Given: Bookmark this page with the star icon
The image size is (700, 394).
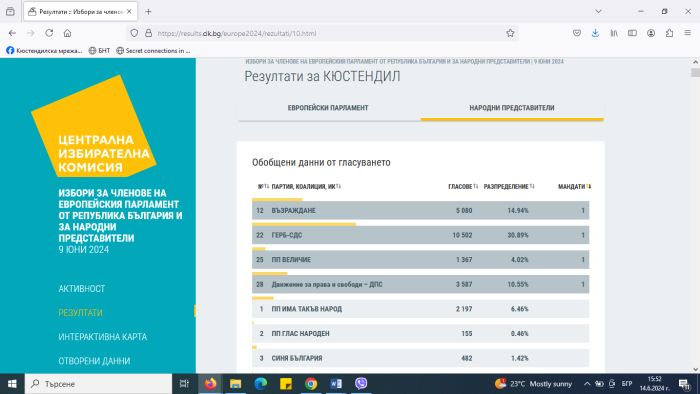Looking at the screenshot, I should point(510,33).
